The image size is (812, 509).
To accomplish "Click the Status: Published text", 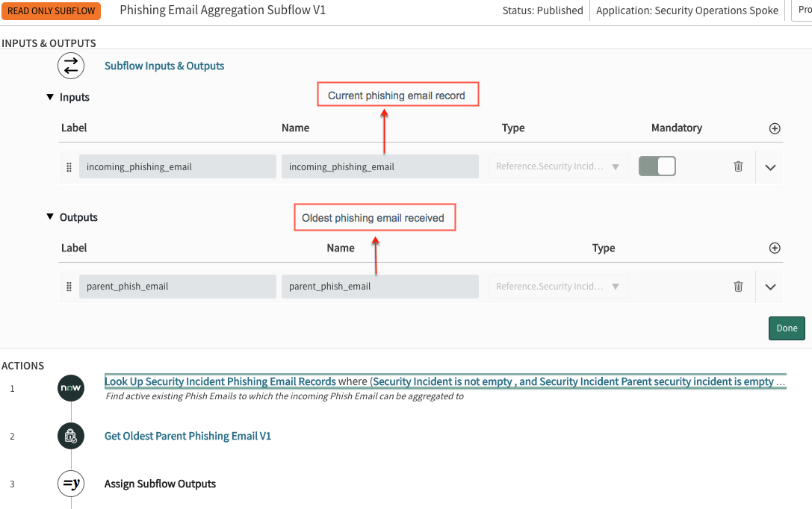I will tap(543, 10).
